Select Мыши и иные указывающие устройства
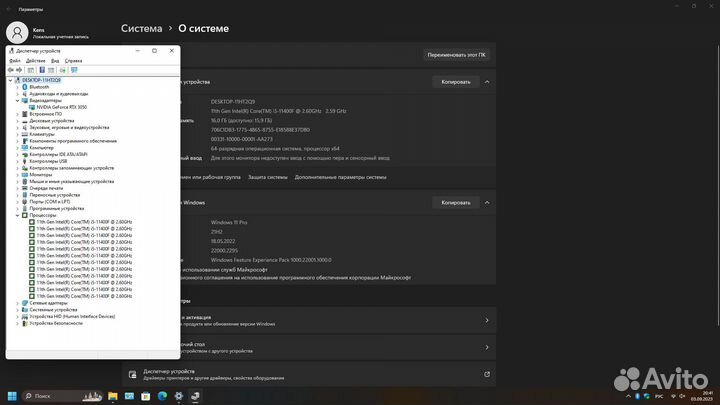Viewport: 720px width, 405px height. click(72, 182)
